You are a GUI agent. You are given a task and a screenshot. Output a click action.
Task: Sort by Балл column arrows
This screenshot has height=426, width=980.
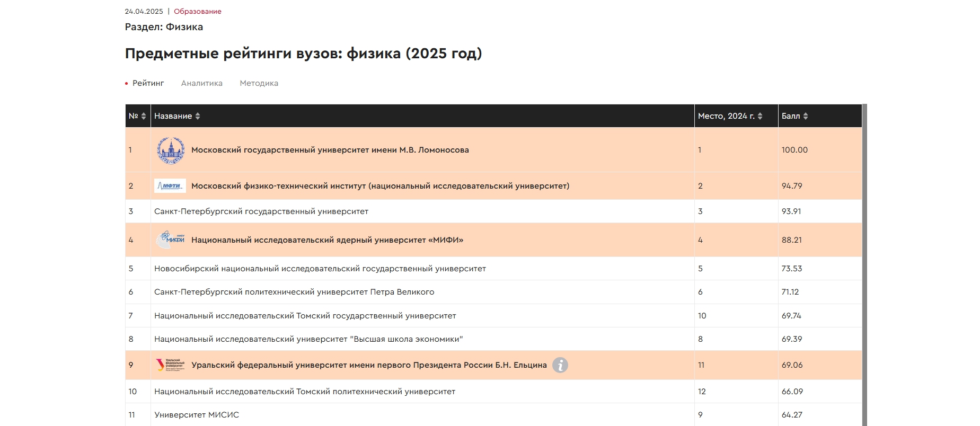tap(806, 116)
